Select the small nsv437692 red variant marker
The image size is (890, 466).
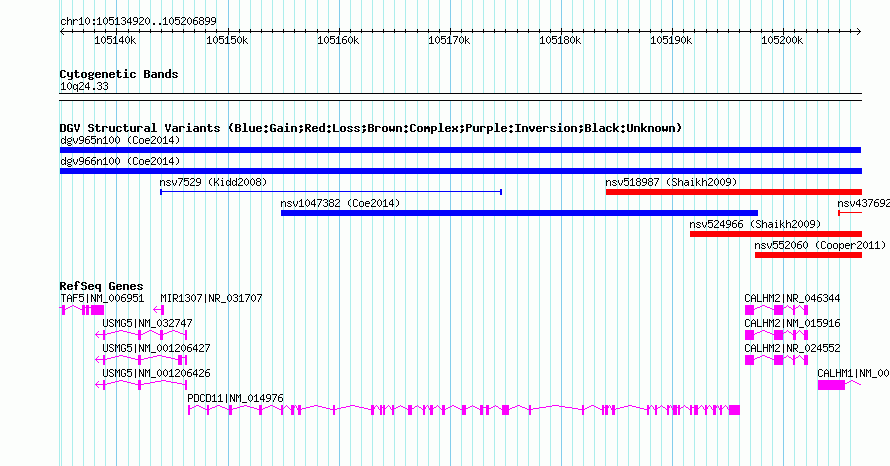click(850, 213)
